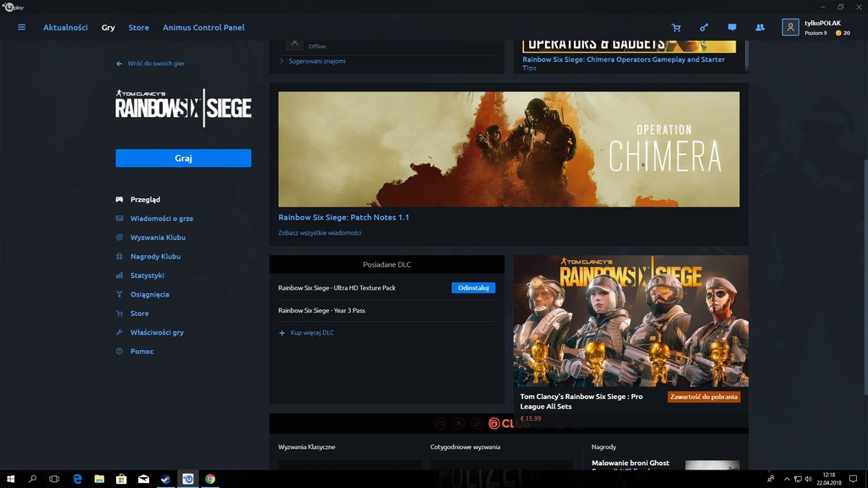Select Właściwości gry in sidebar

point(157,332)
